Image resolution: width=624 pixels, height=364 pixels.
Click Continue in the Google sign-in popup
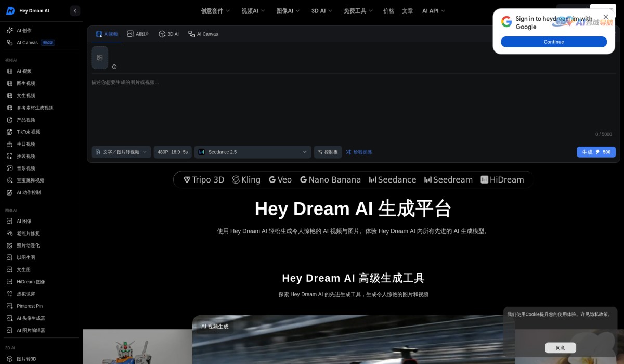tap(554, 42)
